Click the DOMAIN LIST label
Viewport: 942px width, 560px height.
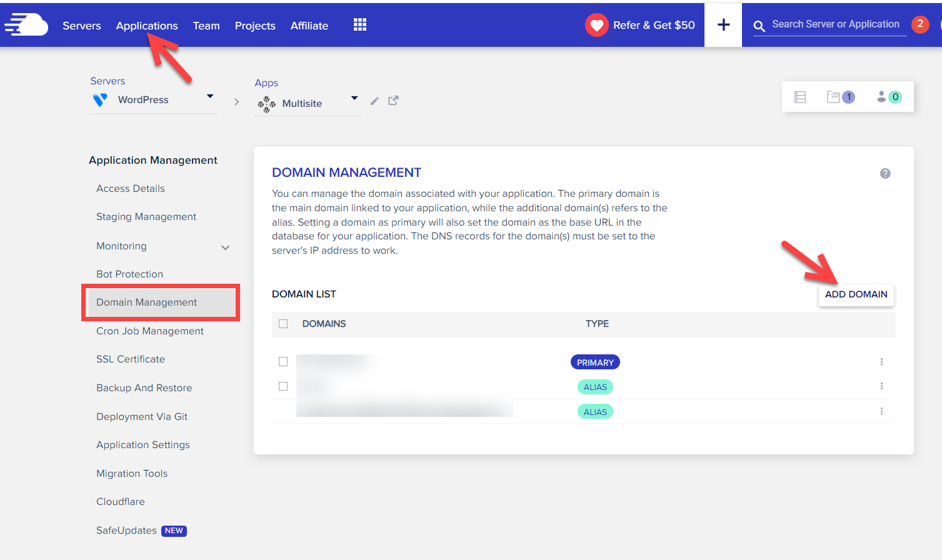[x=304, y=294]
